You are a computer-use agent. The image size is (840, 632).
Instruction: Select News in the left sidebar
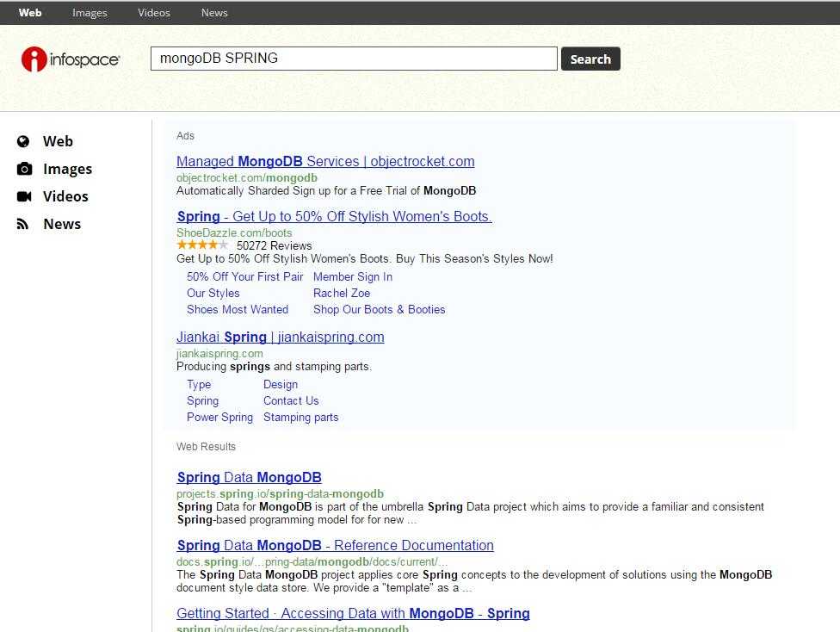tap(62, 224)
